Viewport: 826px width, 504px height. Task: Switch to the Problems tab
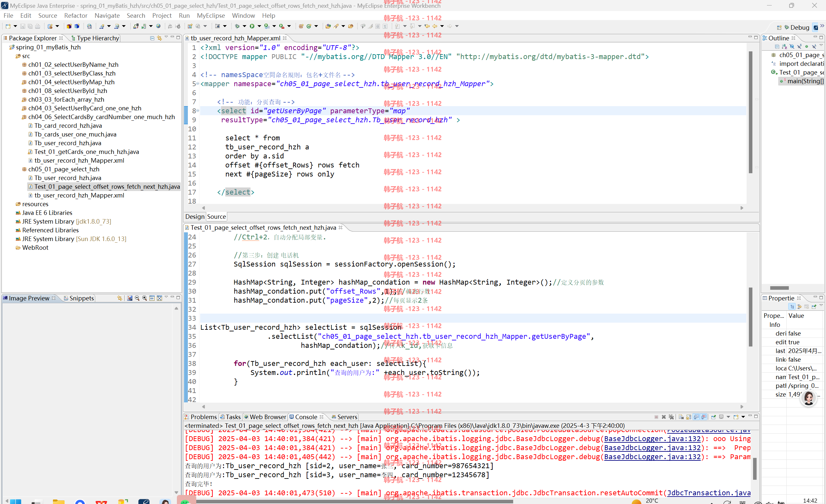click(200, 417)
